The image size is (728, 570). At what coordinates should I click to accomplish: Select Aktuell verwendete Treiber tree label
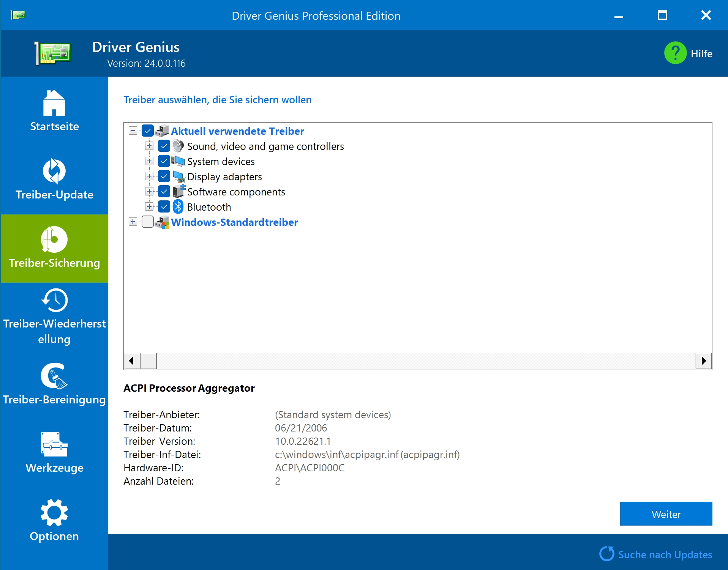237,131
